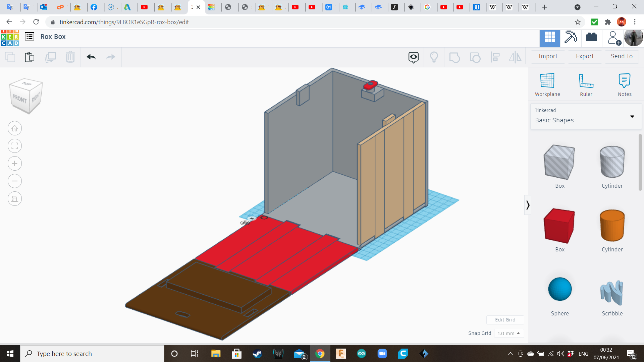Collapse the shapes panel arrow
Viewport: 644px width, 362px height.
click(528, 205)
